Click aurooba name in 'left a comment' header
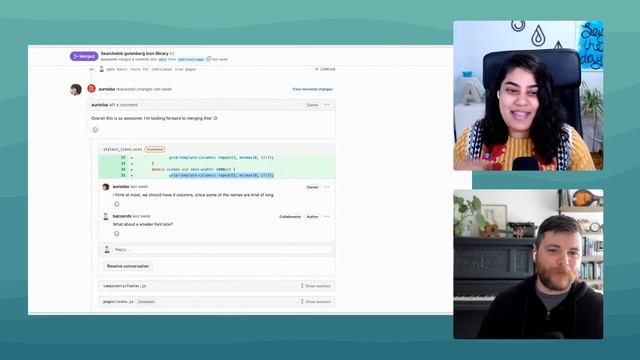 (x=100, y=105)
